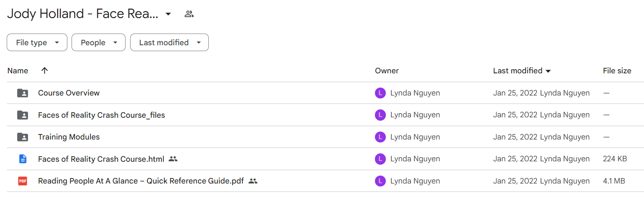Viewport: 644px width, 220px height.
Task: Open the People filter dropdown
Action: tap(98, 42)
